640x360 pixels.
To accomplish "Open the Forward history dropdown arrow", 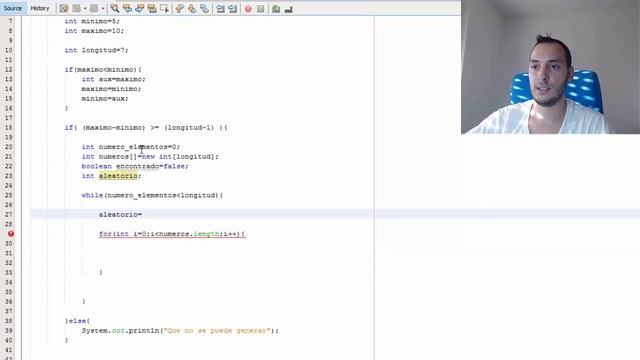I will point(102,9).
